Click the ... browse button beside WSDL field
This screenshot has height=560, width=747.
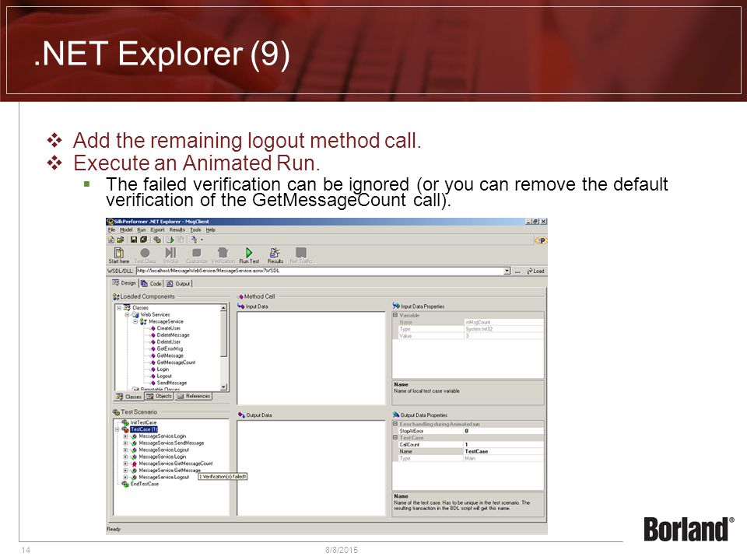(517, 271)
